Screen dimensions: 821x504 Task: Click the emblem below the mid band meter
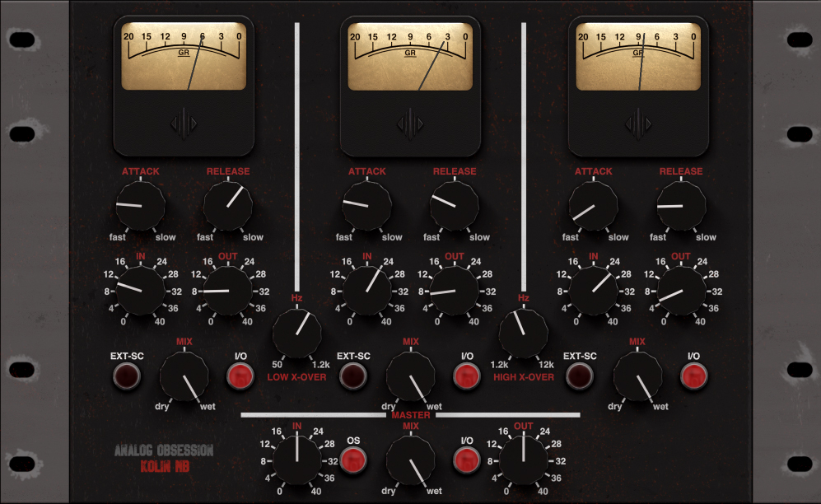(x=410, y=124)
